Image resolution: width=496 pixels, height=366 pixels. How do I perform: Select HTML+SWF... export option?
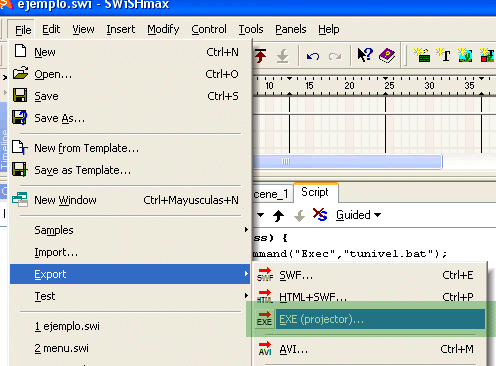(x=370, y=297)
